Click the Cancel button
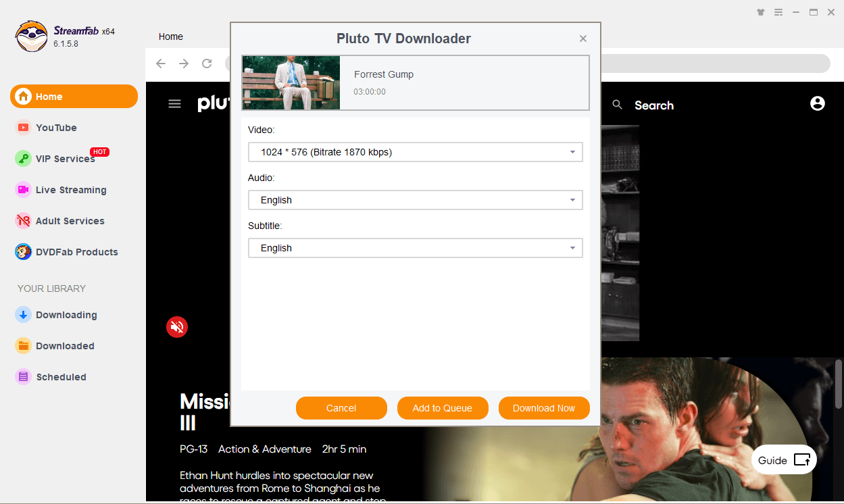This screenshot has width=844, height=504. coord(341,408)
